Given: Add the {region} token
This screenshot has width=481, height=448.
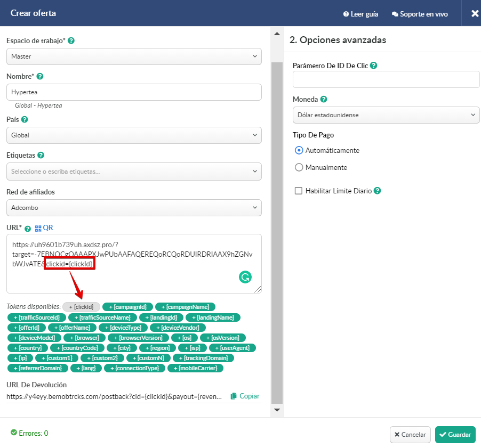Looking at the screenshot, I should (158, 348).
